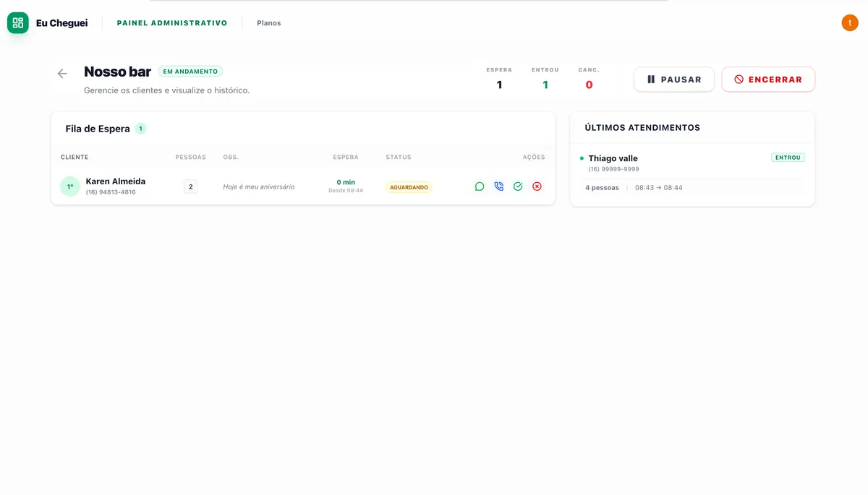The height and width of the screenshot is (495, 868).
Task: Click the Eu Cheguei brand name
Action: (x=62, y=23)
